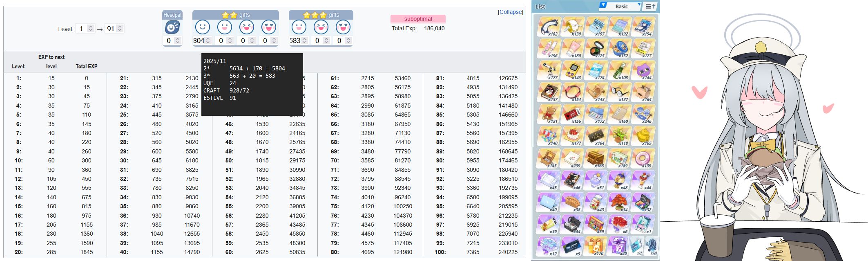
Task: Pick the black card gift item x5
Action: pyautogui.click(x=572, y=246)
